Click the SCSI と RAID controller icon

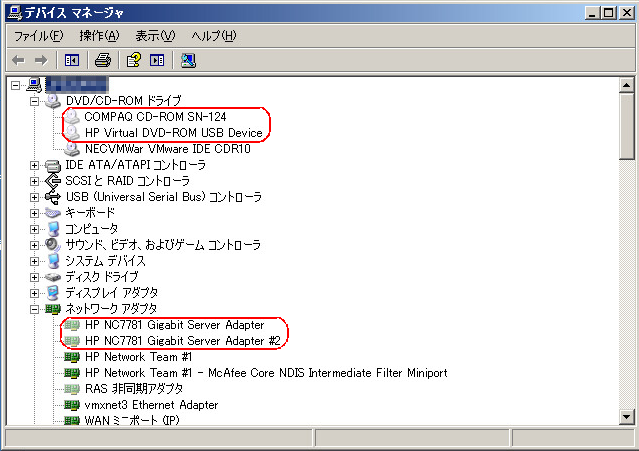tap(53, 181)
